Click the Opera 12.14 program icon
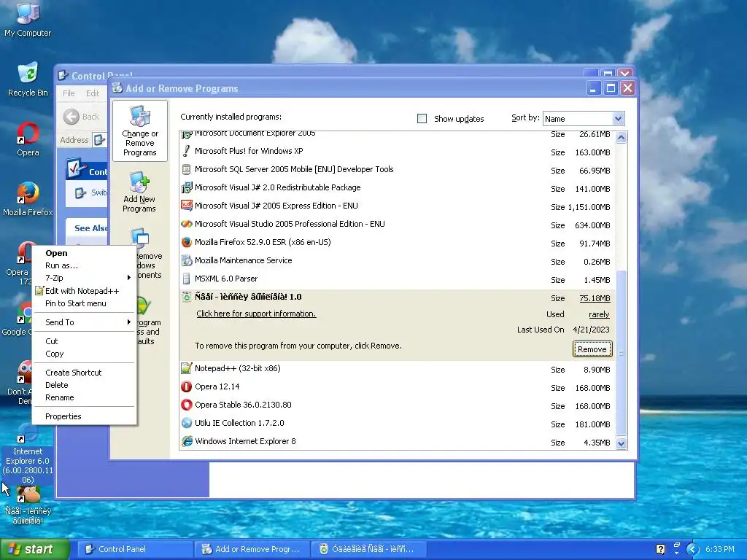The image size is (747, 560). (186, 386)
